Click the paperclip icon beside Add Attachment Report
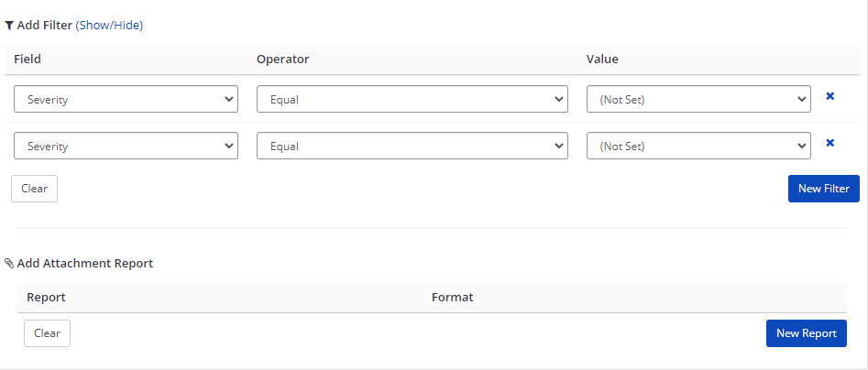Viewport: 868px width, 370px height. [x=9, y=264]
